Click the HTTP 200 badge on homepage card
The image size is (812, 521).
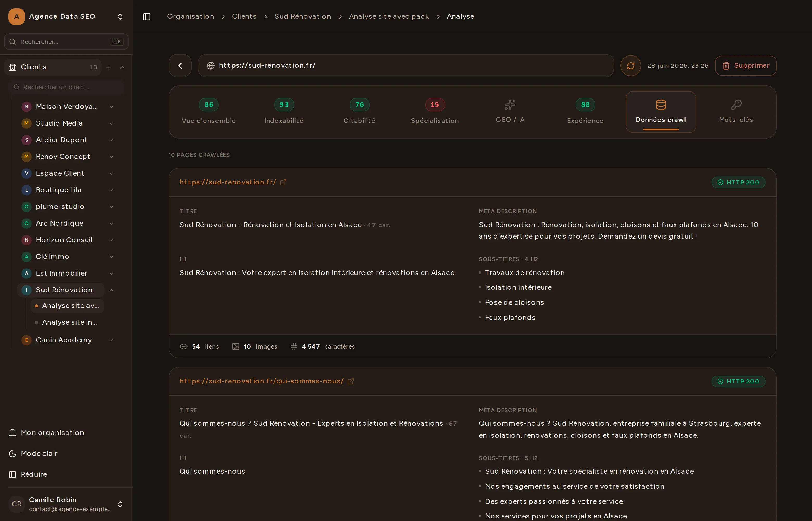[x=738, y=182]
